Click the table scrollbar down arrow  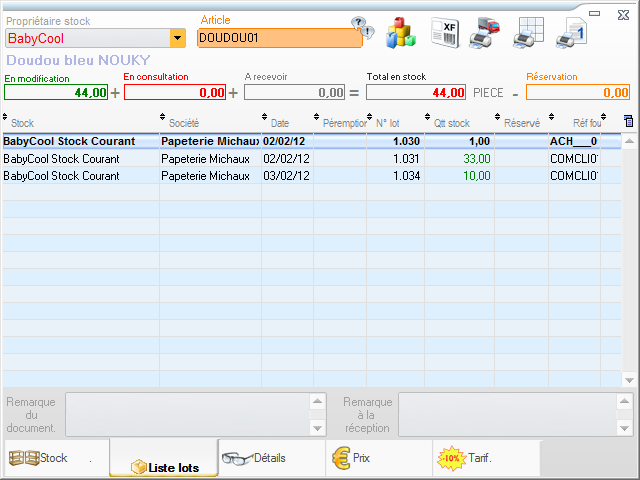[x=629, y=380]
